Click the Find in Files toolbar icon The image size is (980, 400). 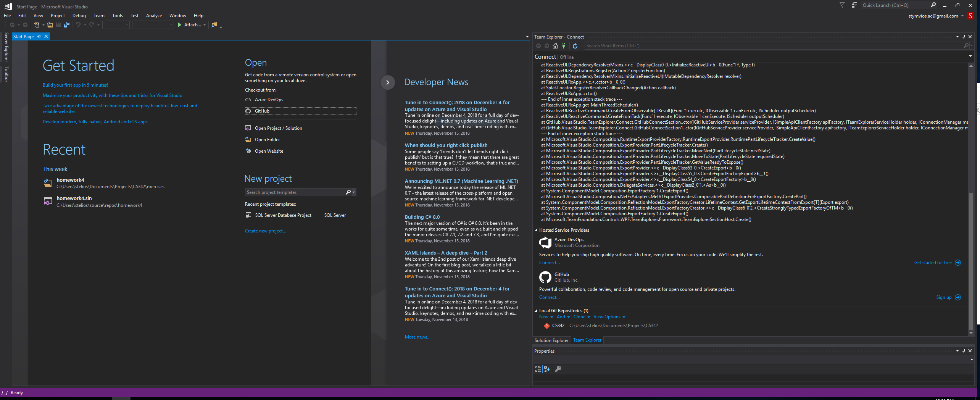point(214,25)
